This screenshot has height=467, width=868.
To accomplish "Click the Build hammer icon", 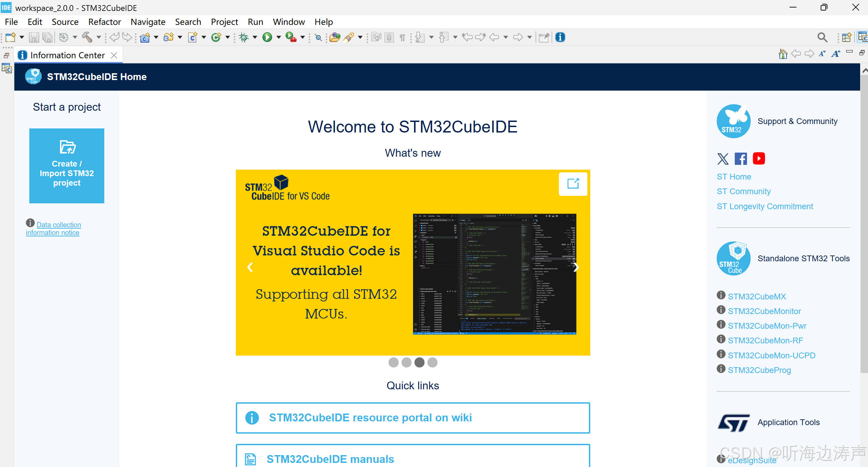I will pos(87,37).
